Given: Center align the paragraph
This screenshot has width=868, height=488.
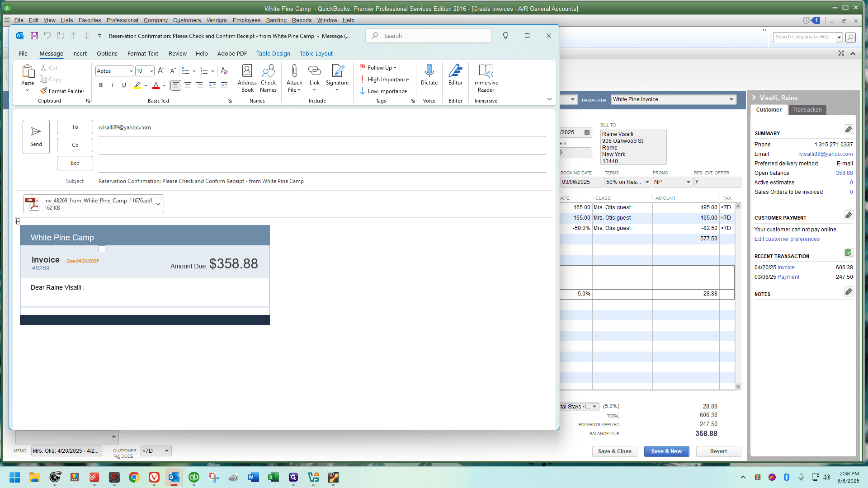Looking at the screenshot, I should tap(188, 85).
